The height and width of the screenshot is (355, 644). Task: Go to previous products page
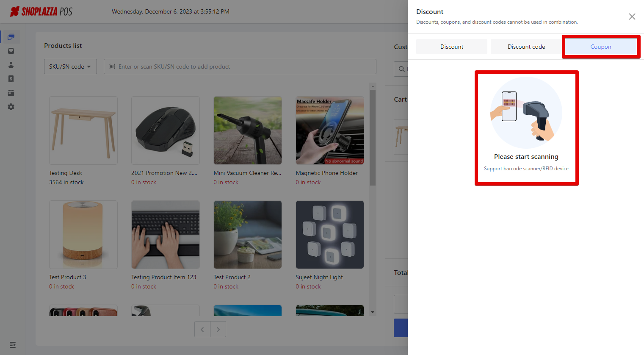(202, 329)
